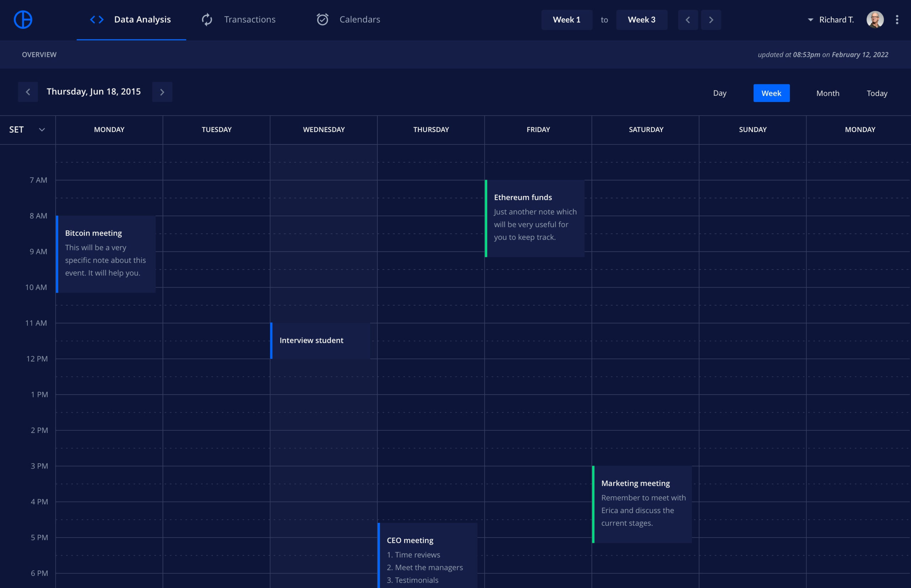Viewport: 911px width, 588px height.
Task: Click the Data Analysis code brackets icon
Action: [x=97, y=20]
